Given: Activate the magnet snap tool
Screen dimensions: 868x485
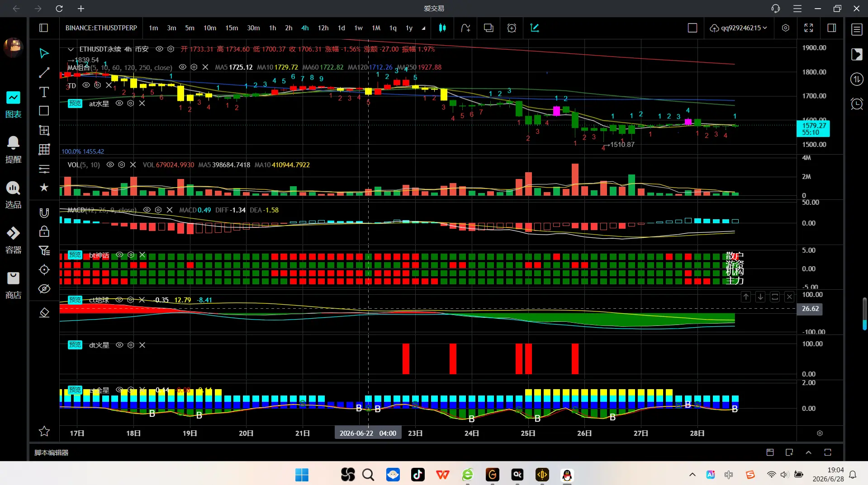Looking at the screenshot, I should click(44, 213).
